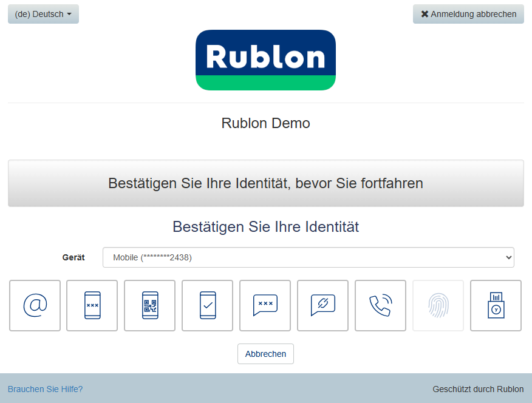Image resolution: width=532 pixels, height=403 pixels.
Task: Click the Gerät field label
Action: coord(73,257)
